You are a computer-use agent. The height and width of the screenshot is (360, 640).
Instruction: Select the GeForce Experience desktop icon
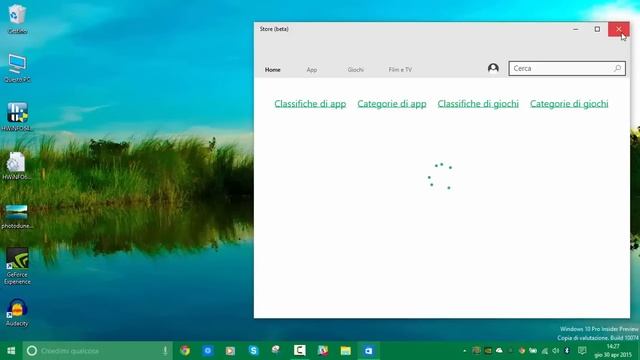tap(17, 265)
